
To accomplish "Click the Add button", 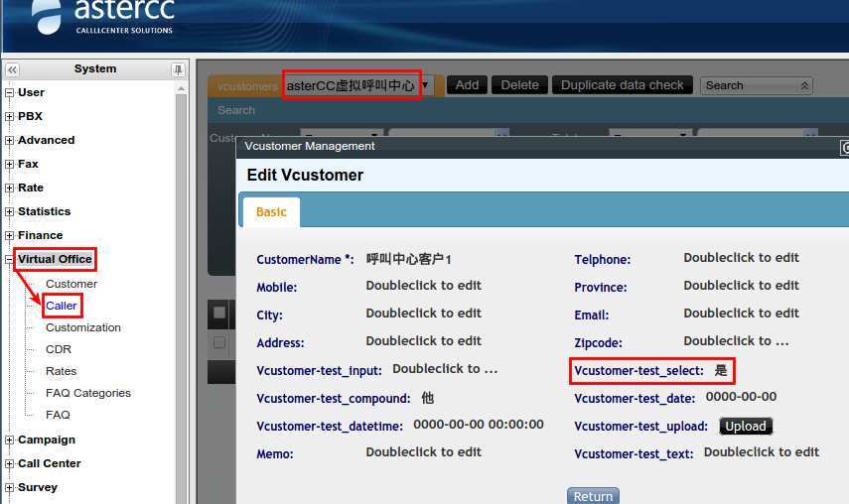I will coord(467,85).
